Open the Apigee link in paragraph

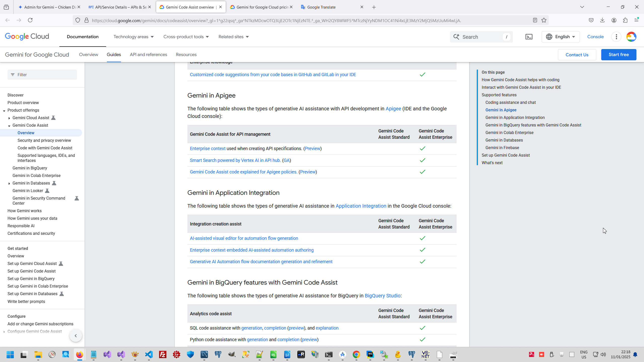click(393, 109)
